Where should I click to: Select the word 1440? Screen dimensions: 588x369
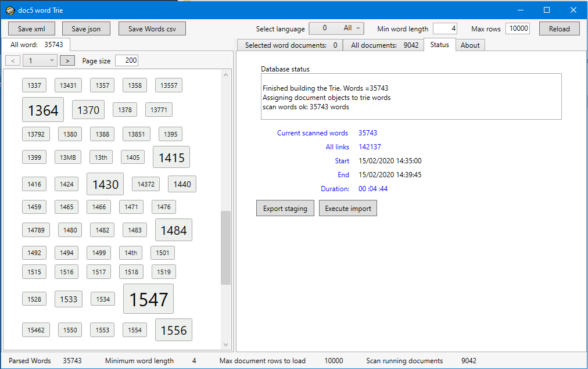tap(182, 184)
